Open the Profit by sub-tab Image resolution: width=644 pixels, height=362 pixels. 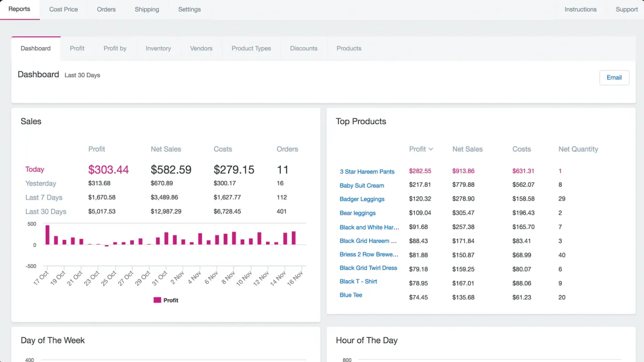115,49
